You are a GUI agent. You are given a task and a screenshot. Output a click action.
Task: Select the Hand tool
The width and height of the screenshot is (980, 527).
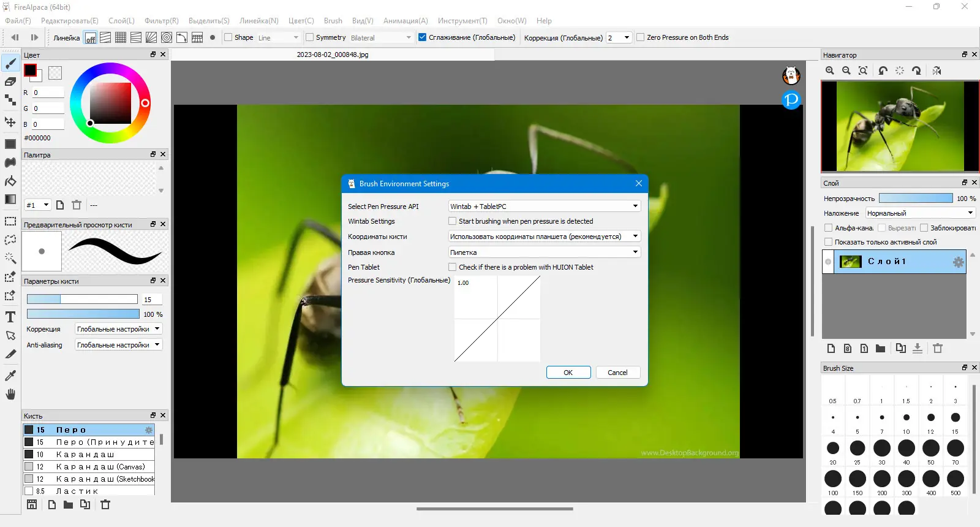10,393
